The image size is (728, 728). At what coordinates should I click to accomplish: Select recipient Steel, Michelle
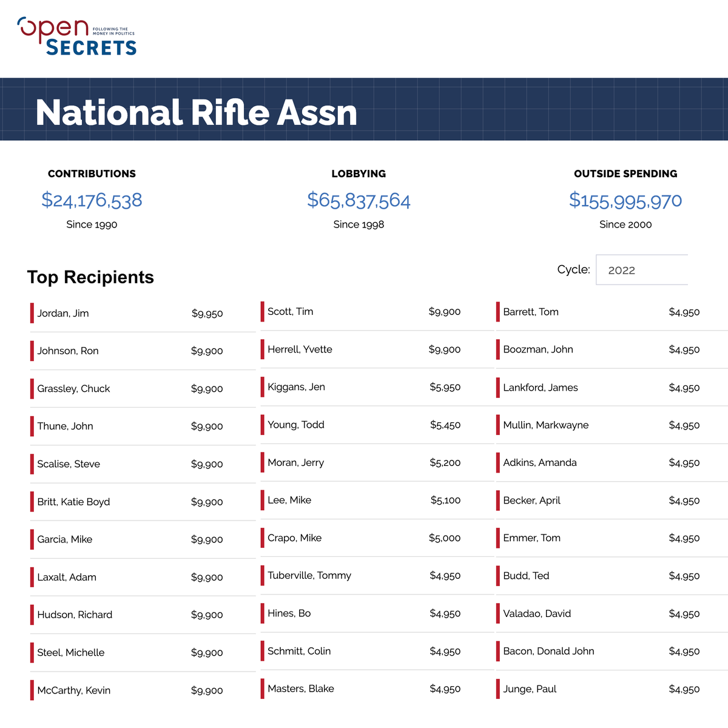(x=71, y=653)
